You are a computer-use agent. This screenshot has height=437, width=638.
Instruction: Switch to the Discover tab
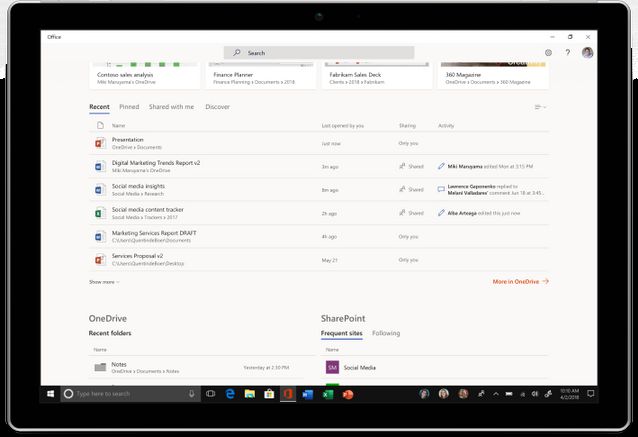coord(217,107)
